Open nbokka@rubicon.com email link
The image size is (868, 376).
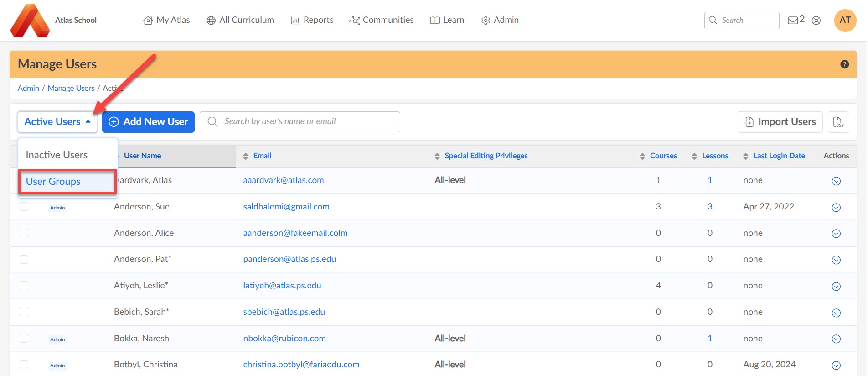[284, 339]
